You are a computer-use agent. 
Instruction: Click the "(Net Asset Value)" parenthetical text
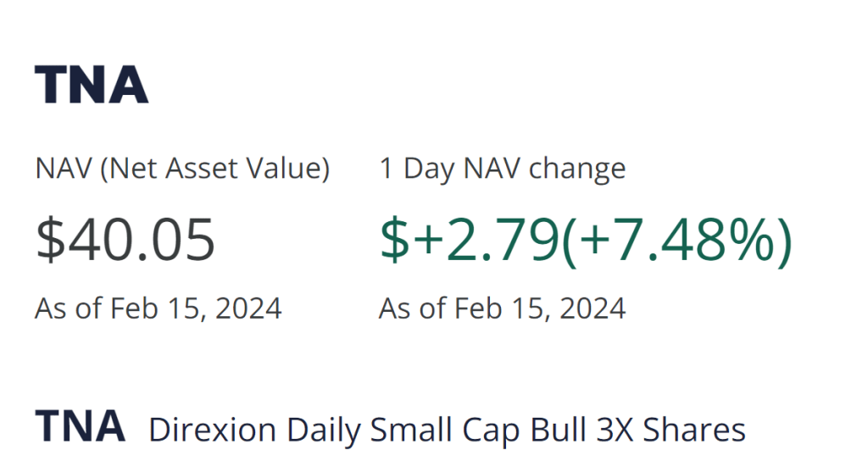215,169
